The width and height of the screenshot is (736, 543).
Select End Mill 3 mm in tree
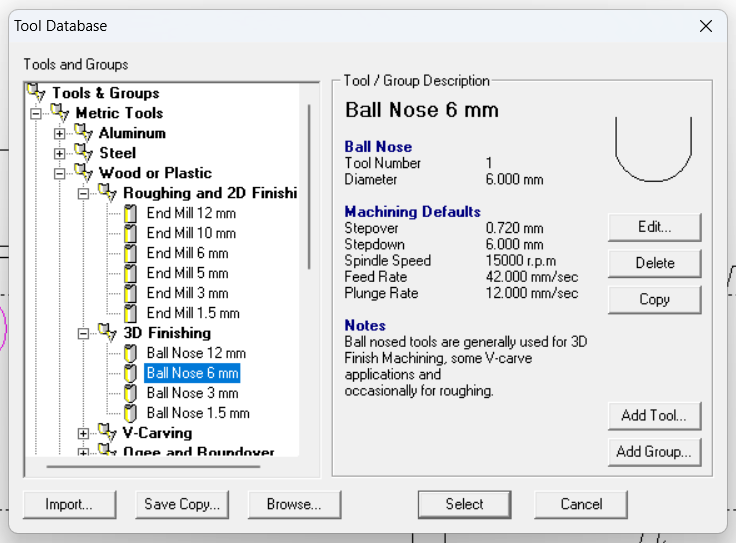187,293
